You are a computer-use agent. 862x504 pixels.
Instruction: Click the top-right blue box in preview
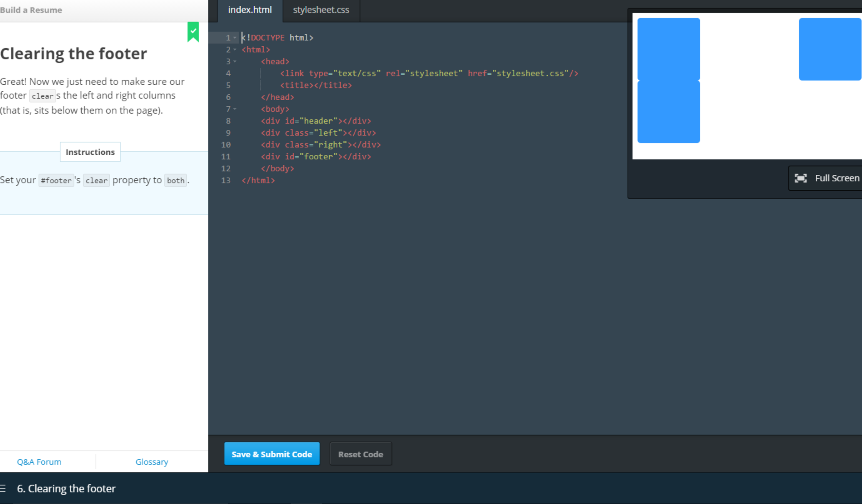tap(829, 49)
